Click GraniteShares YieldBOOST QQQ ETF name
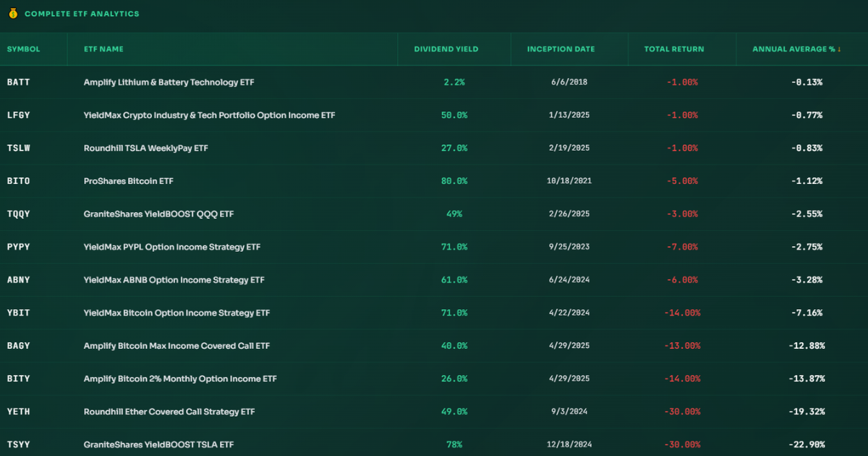 tap(159, 214)
